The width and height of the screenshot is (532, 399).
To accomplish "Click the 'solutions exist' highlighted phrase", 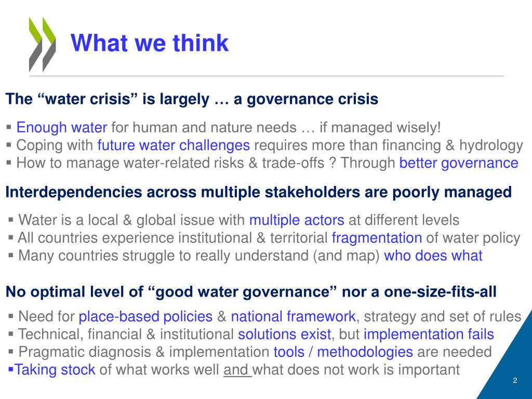I will pyautogui.click(x=284, y=334).
